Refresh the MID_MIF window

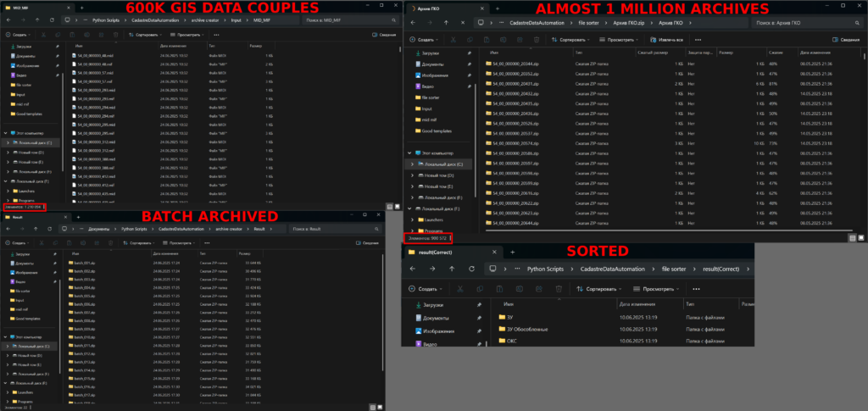pyautogui.click(x=52, y=19)
